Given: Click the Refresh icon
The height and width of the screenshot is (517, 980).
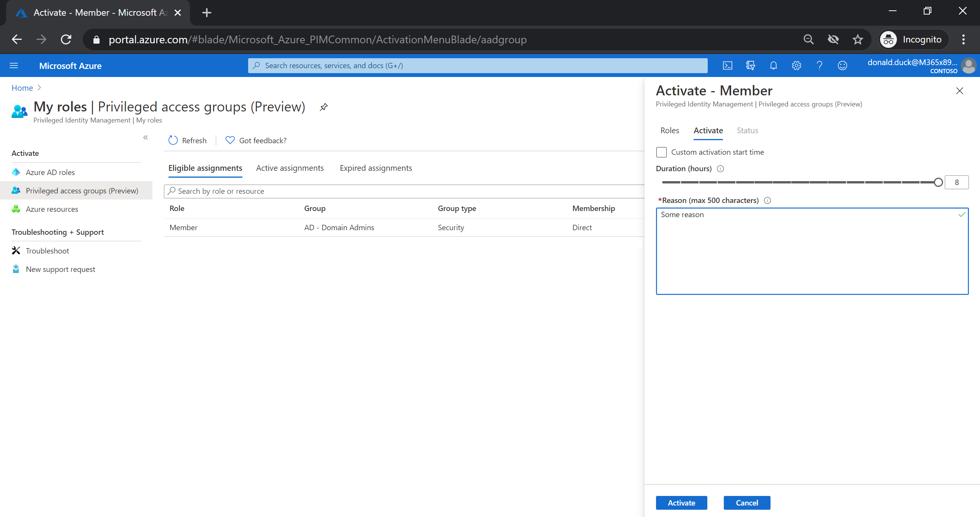Looking at the screenshot, I should (173, 140).
